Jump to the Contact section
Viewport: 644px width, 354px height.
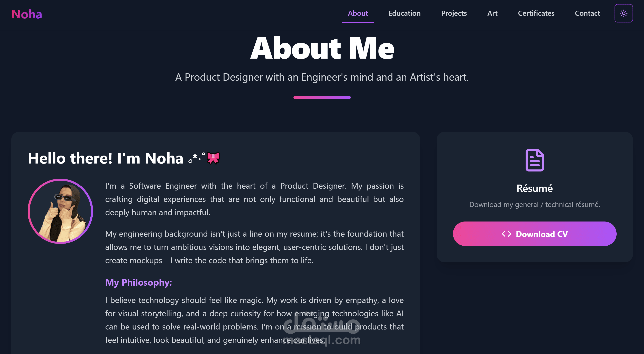pyautogui.click(x=587, y=13)
